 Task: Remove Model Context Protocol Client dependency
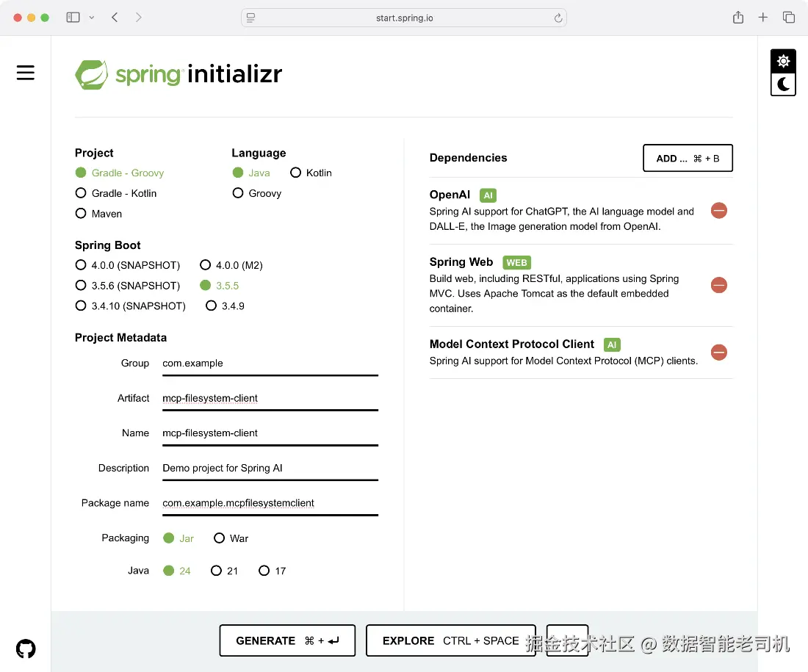point(719,353)
